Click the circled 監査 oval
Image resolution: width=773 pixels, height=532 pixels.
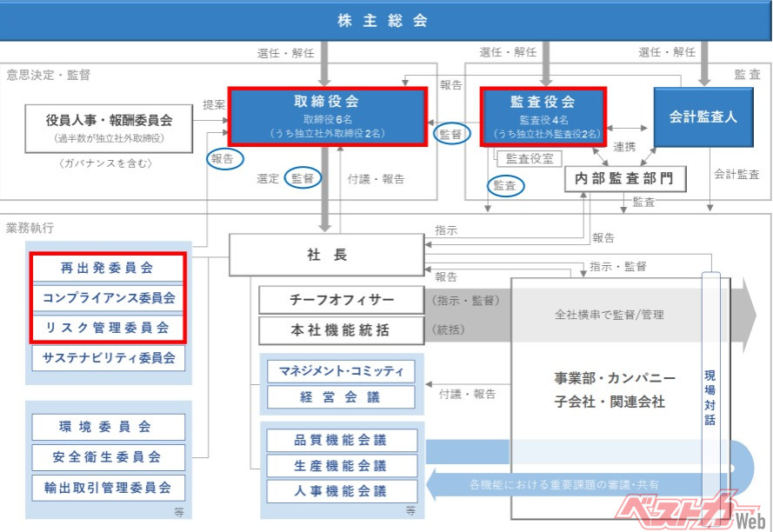click(505, 184)
